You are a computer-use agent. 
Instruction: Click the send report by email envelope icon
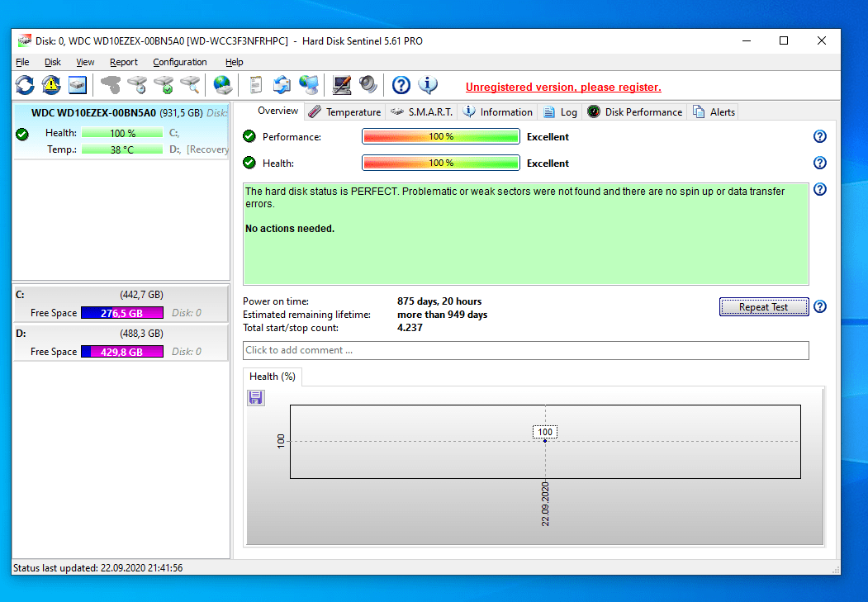[282, 85]
